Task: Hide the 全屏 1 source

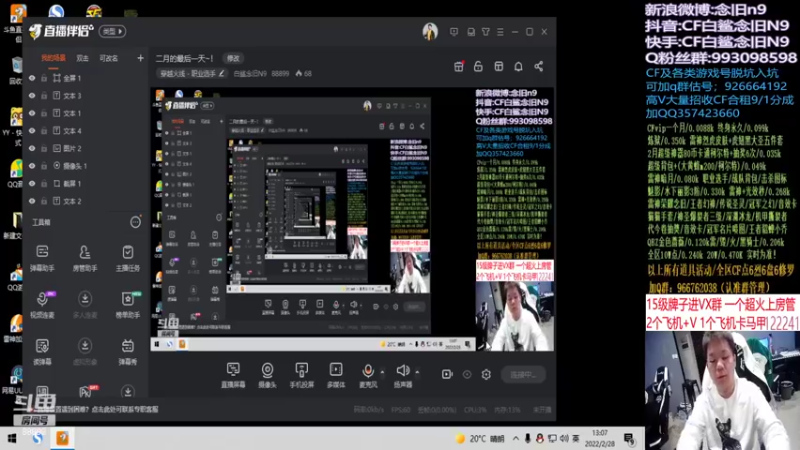Action: coord(32,78)
